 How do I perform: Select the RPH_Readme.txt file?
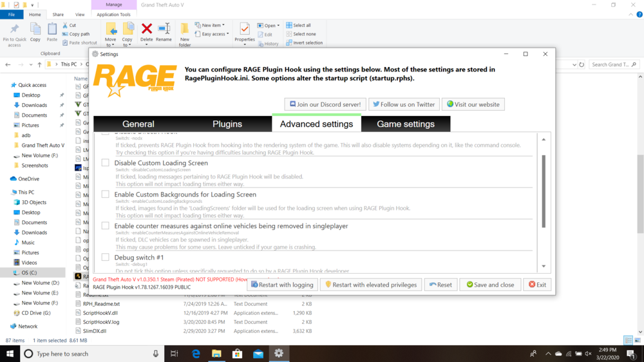click(101, 304)
